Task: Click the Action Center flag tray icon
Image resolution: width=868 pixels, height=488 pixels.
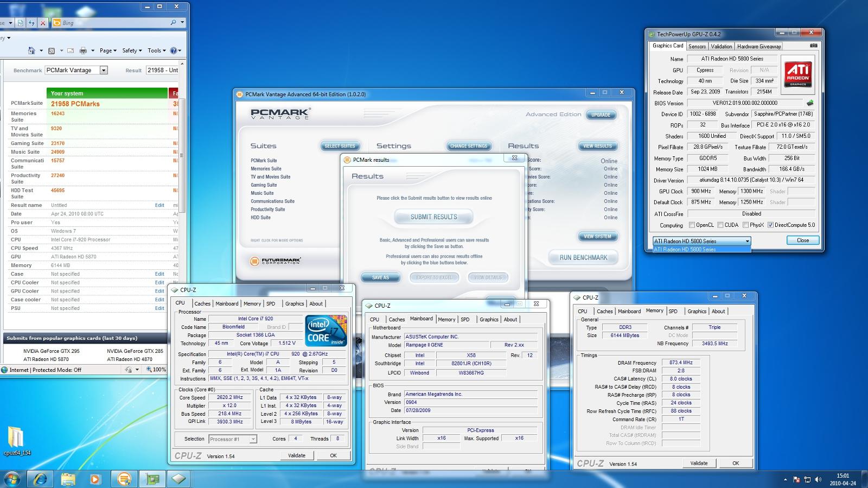Action: (x=796, y=479)
